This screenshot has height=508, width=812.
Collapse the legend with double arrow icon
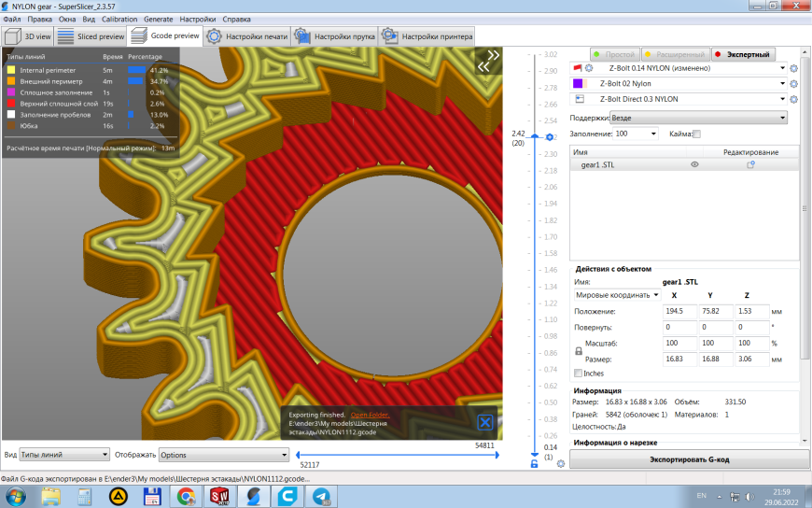pos(488,61)
